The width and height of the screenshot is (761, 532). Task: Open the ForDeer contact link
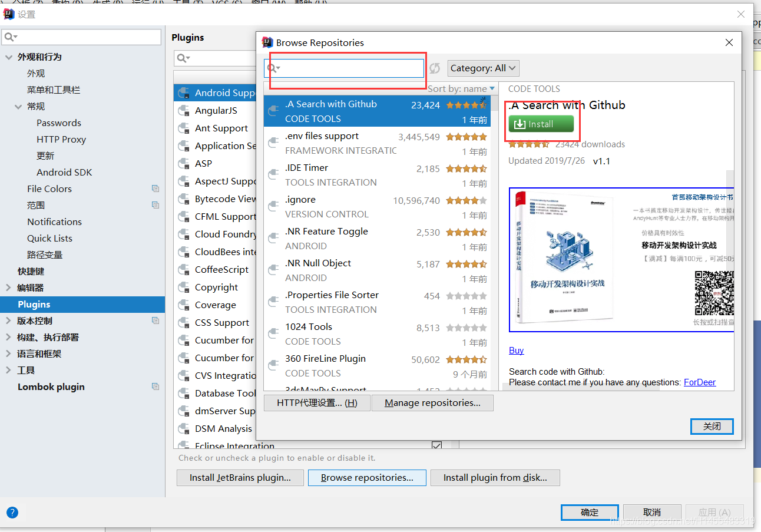[700, 382]
